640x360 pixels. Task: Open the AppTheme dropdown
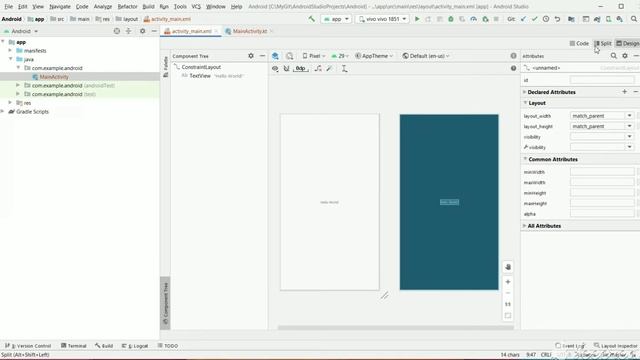point(374,56)
